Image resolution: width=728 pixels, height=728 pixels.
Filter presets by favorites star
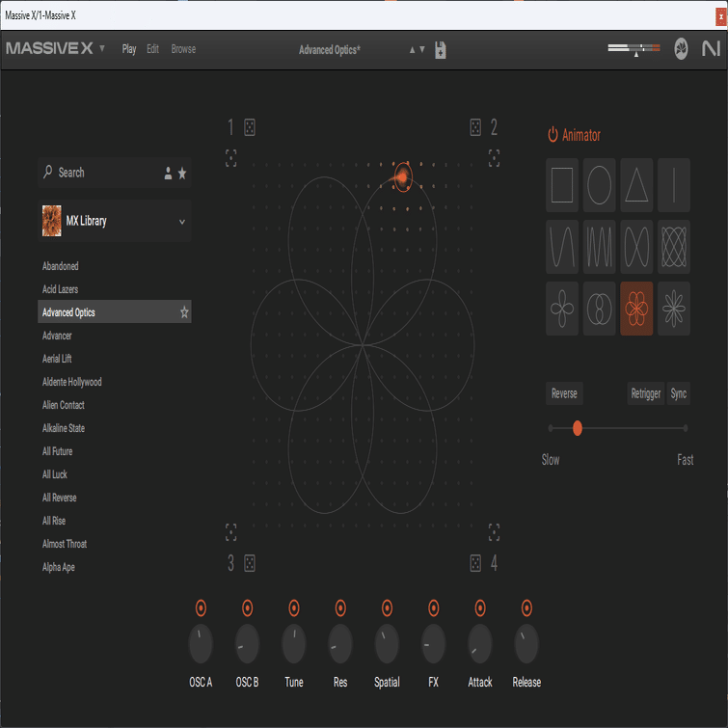pos(182,174)
